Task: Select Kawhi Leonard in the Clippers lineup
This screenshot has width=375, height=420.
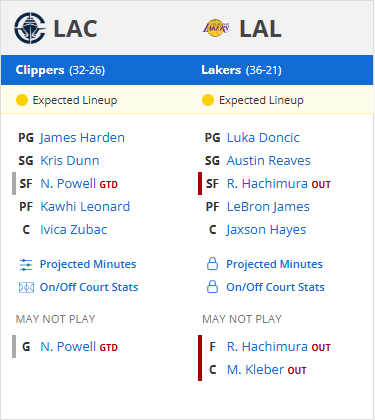Action: click(x=85, y=207)
